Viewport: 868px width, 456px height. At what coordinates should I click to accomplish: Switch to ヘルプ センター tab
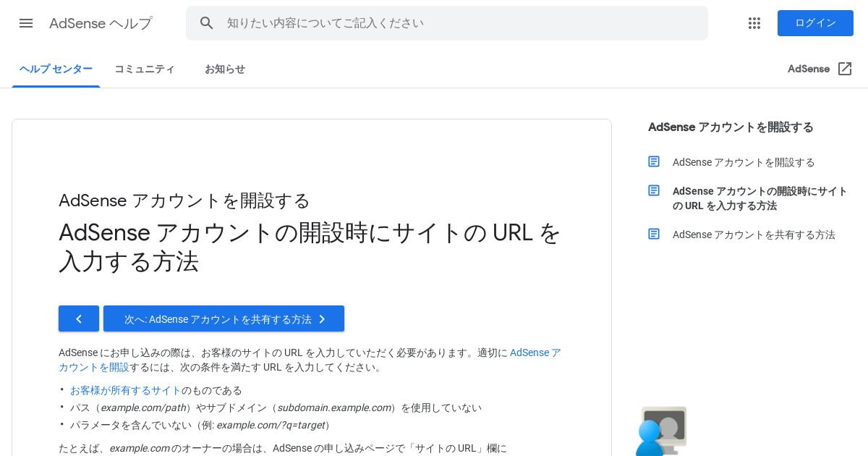point(56,69)
